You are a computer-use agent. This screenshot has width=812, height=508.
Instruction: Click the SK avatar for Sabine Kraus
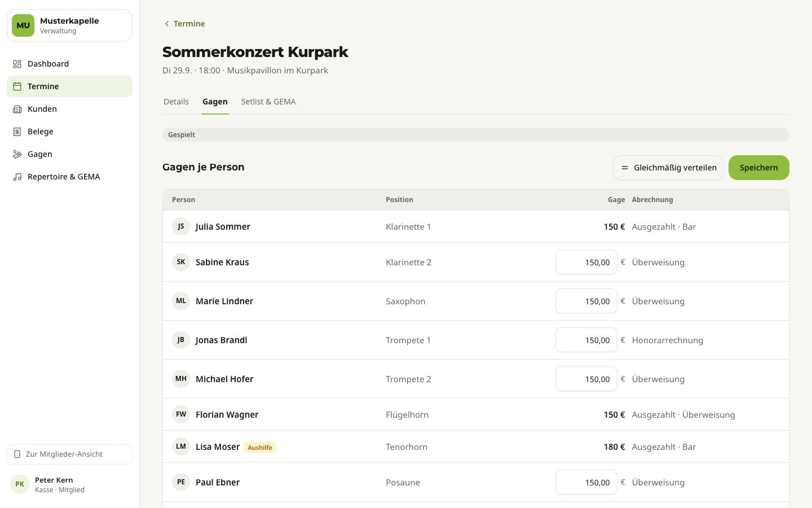[x=181, y=262]
